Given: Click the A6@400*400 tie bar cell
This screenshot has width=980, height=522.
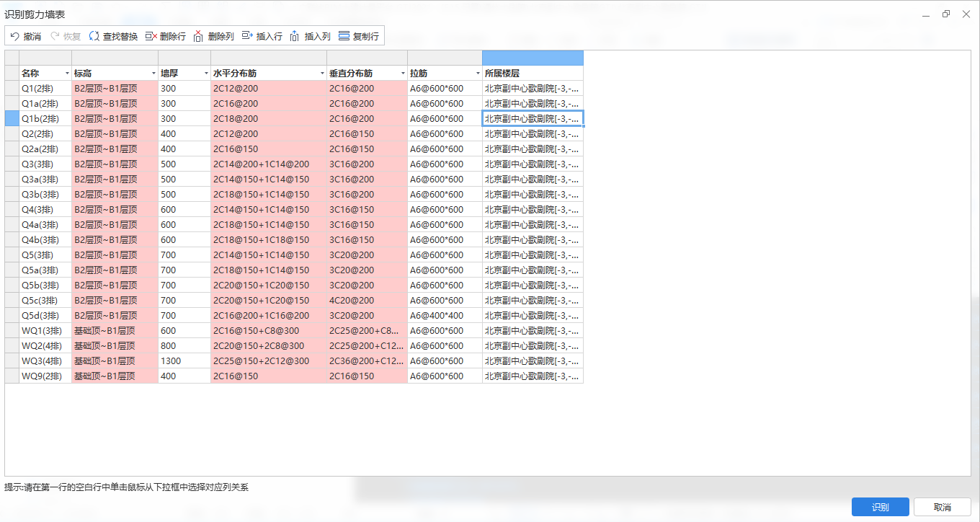Looking at the screenshot, I should (x=445, y=316).
